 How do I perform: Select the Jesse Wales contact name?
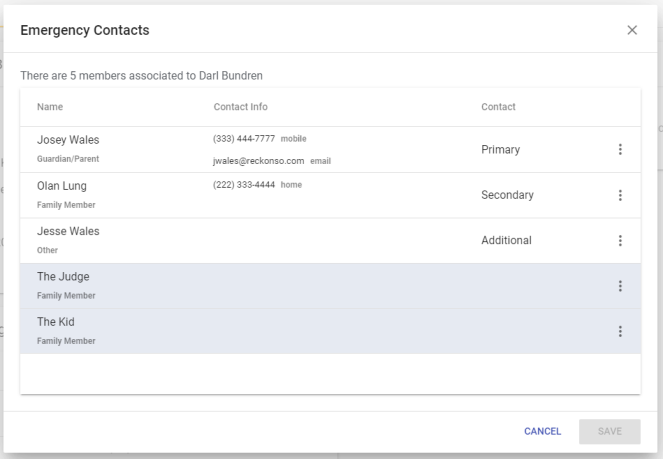click(68, 231)
